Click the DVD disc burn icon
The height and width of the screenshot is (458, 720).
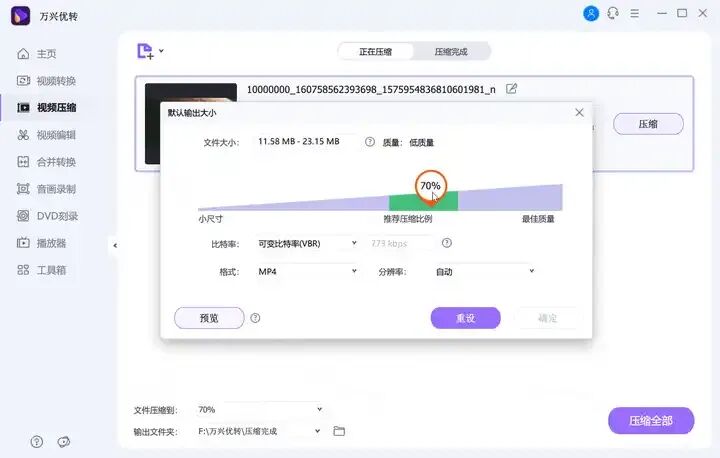(23, 216)
